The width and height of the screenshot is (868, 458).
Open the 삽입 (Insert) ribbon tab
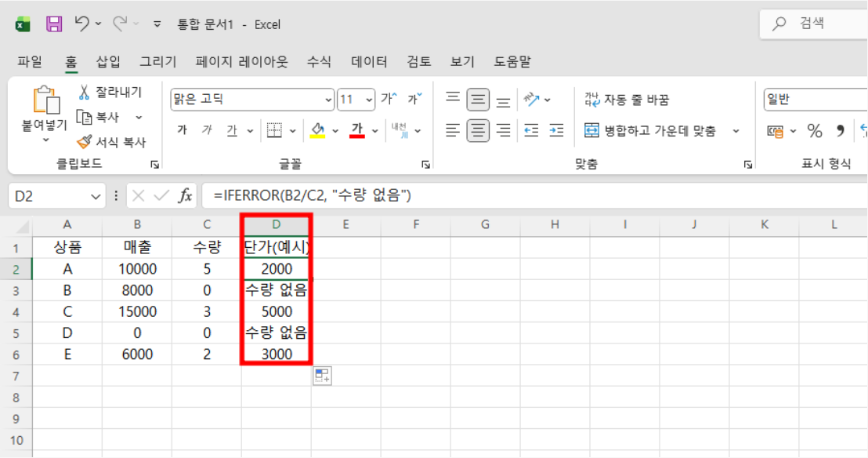(x=108, y=61)
